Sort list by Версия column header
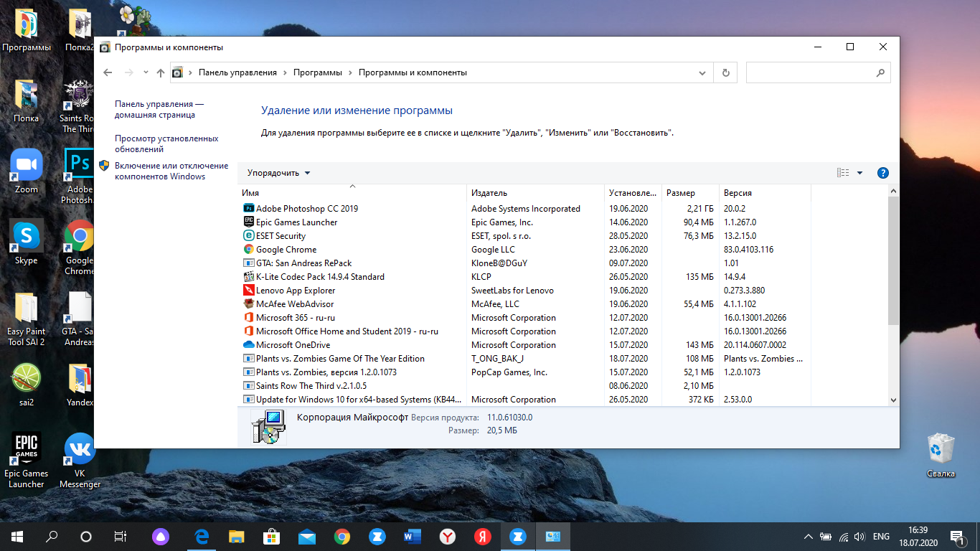 point(765,193)
